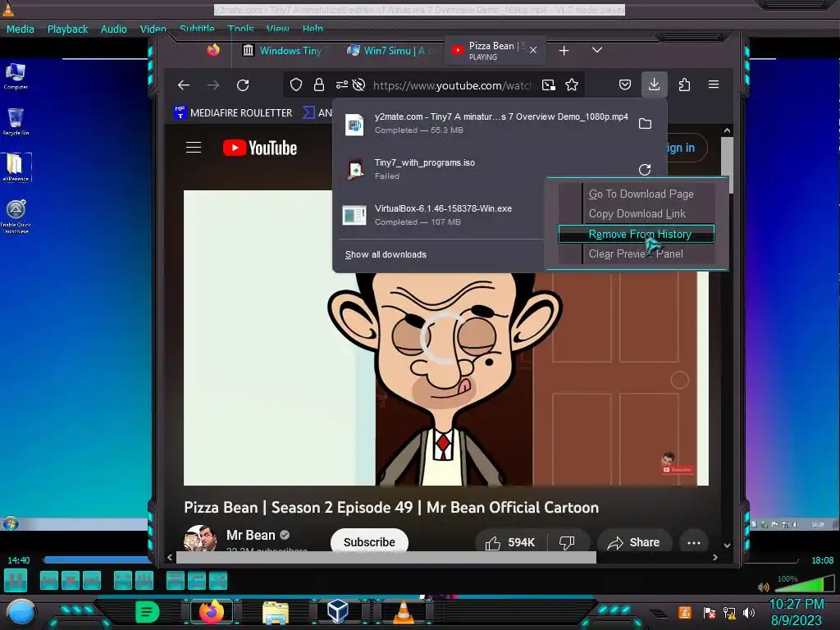Open a new Firefox tab
Screen dimensions: 840x630
pos(564,50)
